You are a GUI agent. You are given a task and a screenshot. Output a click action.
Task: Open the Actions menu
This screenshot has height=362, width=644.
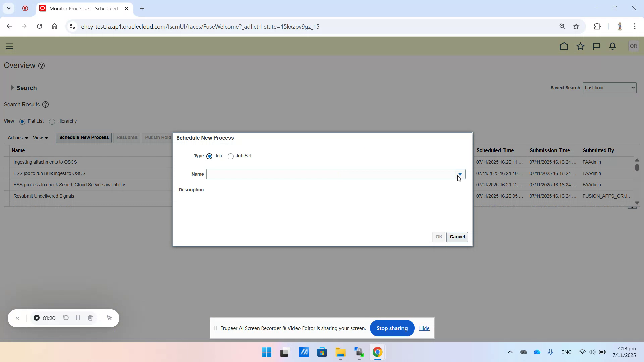[17, 137]
